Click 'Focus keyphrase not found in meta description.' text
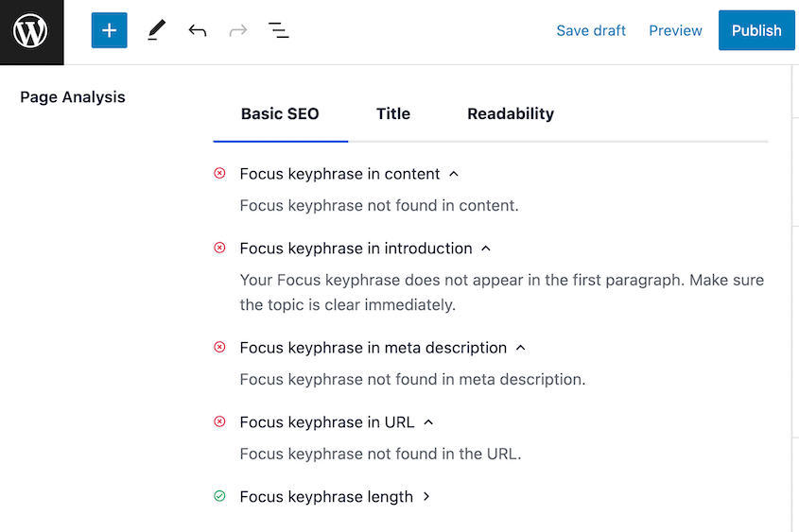The height and width of the screenshot is (532, 799). tap(413, 379)
